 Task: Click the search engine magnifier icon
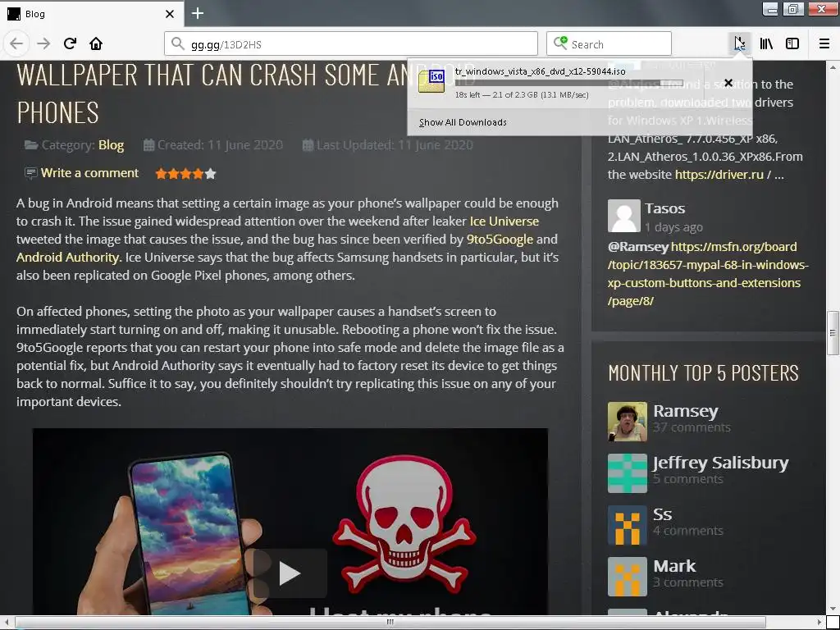[x=559, y=43]
